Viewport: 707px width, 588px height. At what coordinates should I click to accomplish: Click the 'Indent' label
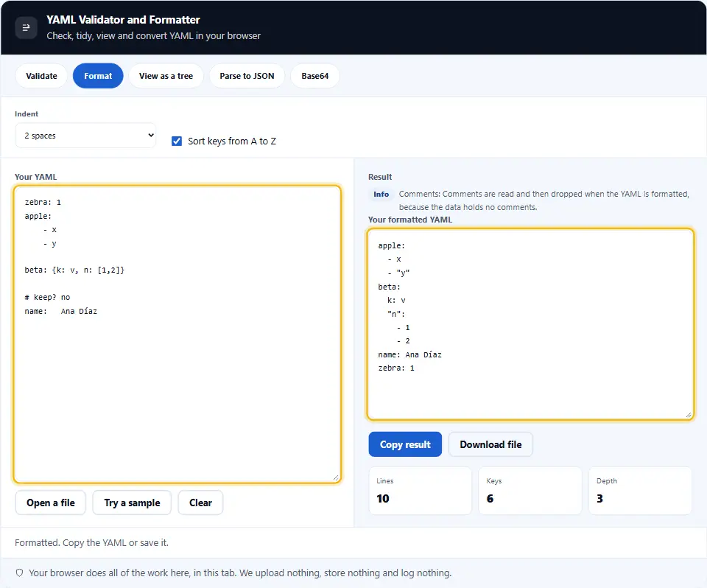point(27,114)
